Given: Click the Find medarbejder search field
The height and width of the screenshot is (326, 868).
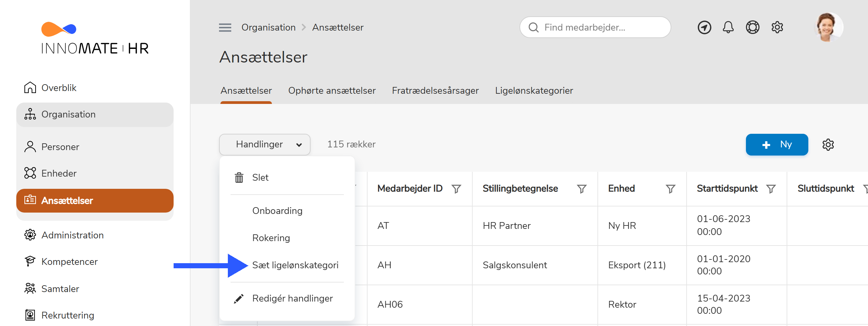Looking at the screenshot, I should pyautogui.click(x=595, y=28).
